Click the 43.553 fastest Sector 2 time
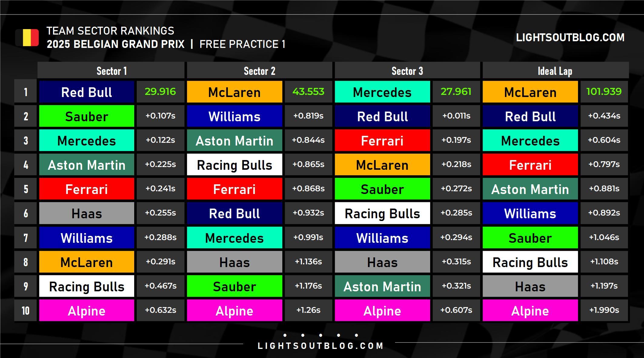 [x=308, y=92]
